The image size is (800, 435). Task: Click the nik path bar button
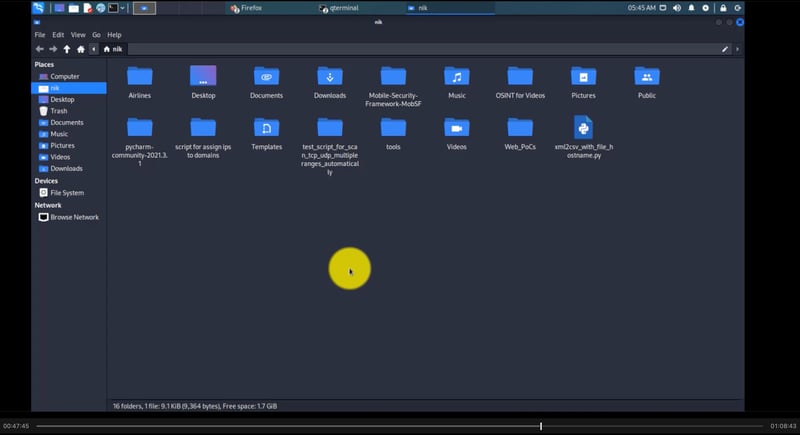pos(113,49)
